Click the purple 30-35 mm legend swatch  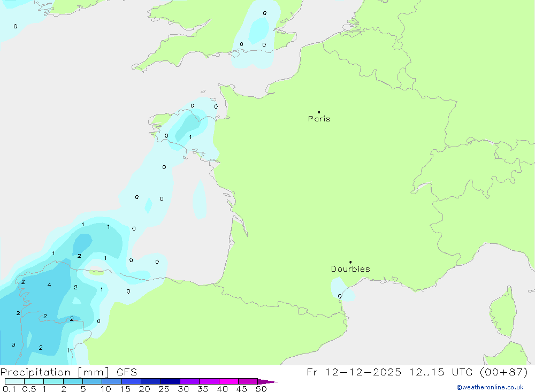(189, 381)
